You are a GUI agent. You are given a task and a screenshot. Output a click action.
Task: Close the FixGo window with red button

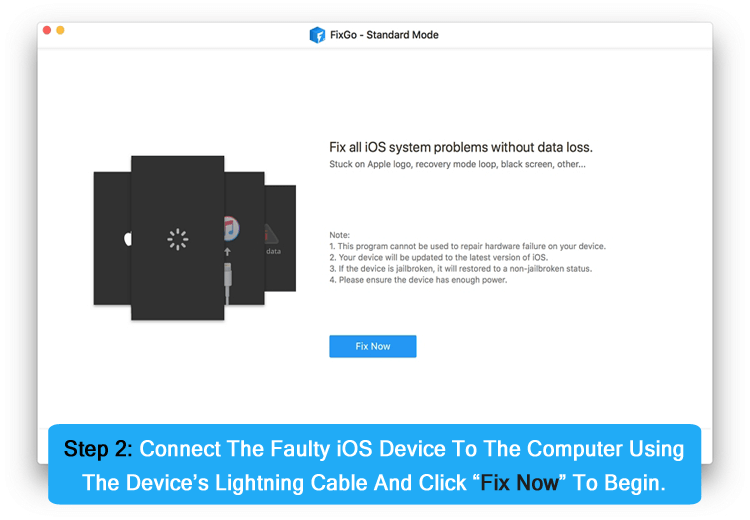[47, 31]
